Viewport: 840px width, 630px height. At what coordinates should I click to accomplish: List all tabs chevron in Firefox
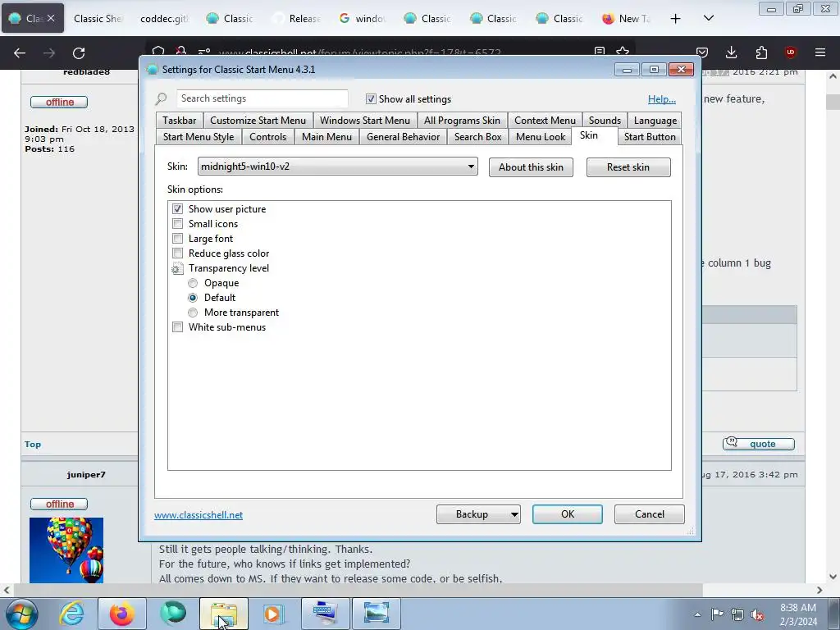pos(708,18)
